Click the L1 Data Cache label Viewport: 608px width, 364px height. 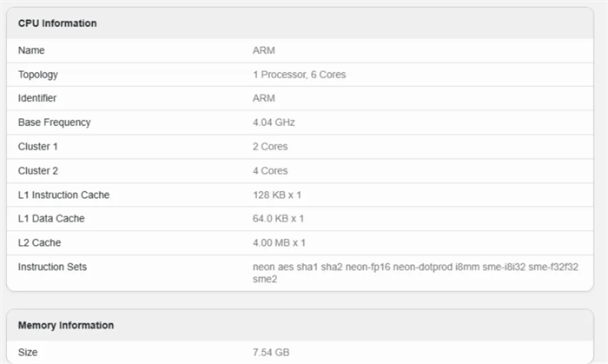coord(51,219)
